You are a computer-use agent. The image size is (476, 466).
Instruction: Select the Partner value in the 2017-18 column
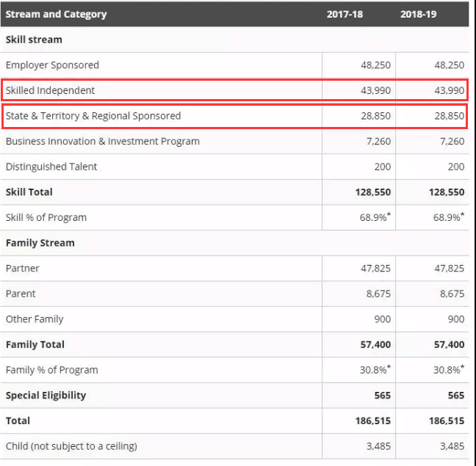[x=375, y=269]
